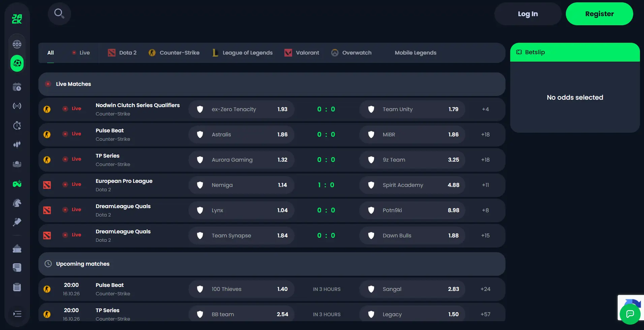
Task: Choose Potn9ki odds 8.98
Action: point(412,210)
